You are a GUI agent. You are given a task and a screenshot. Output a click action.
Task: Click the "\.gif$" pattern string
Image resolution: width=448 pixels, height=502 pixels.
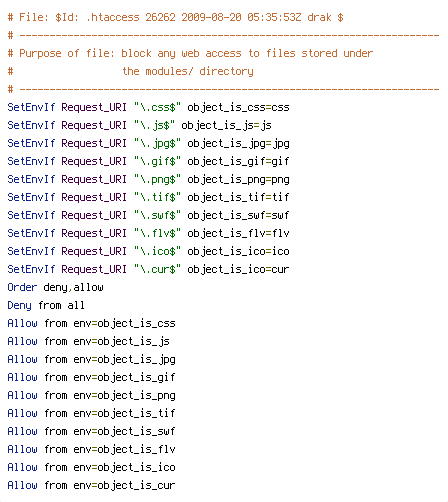click(157, 162)
